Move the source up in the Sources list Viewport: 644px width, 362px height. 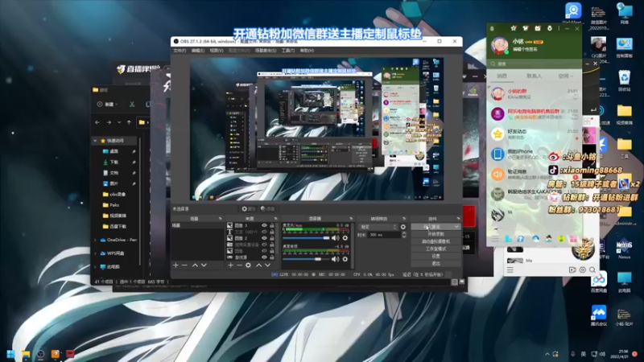coord(258,265)
